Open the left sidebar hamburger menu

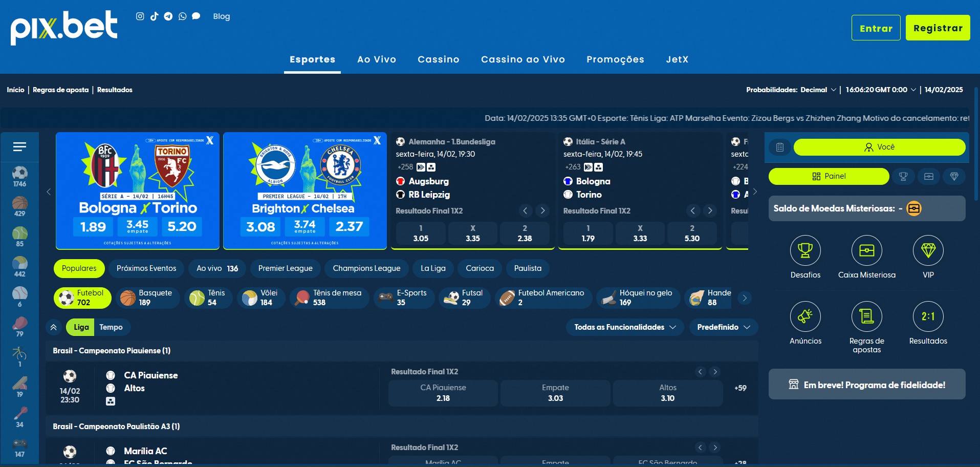(x=19, y=147)
